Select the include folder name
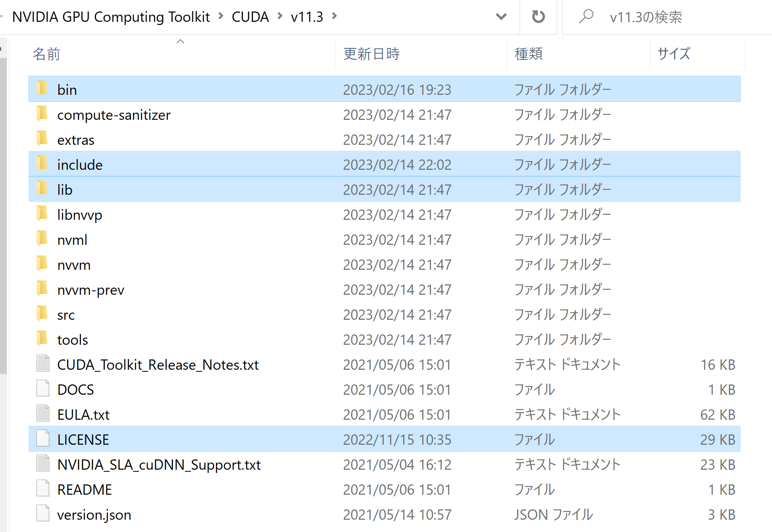This screenshot has width=772, height=532. (x=80, y=165)
